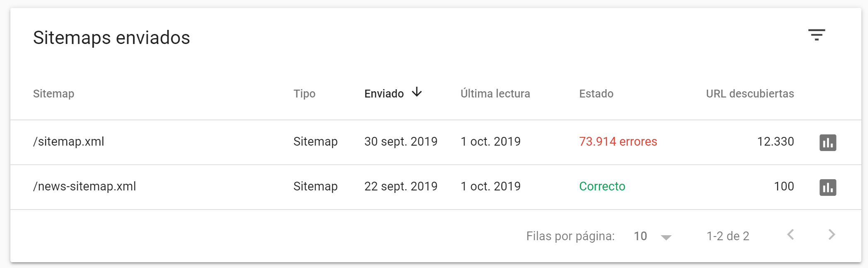This screenshot has width=868, height=268.
Task: Sort by Estado column header
Action: tap(596, 94)
